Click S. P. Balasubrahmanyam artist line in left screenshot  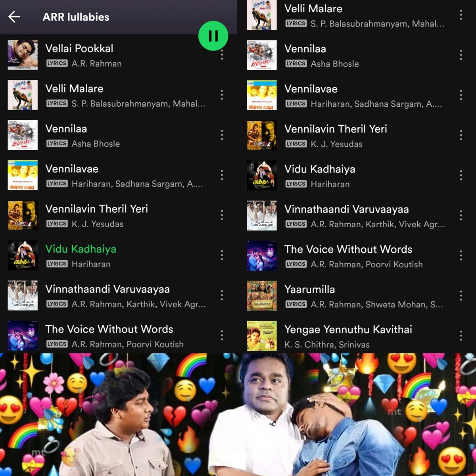click(138, 104)
